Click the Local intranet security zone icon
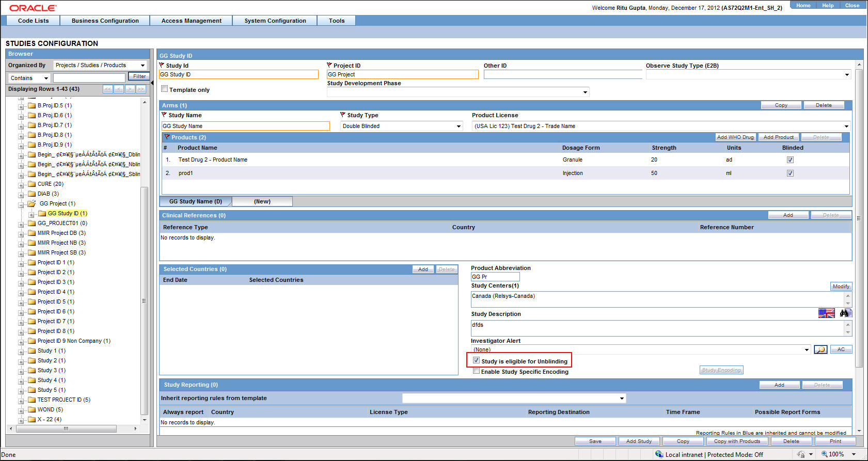The image size is (868, 461). pyautogui.click(x=659, y=454)
